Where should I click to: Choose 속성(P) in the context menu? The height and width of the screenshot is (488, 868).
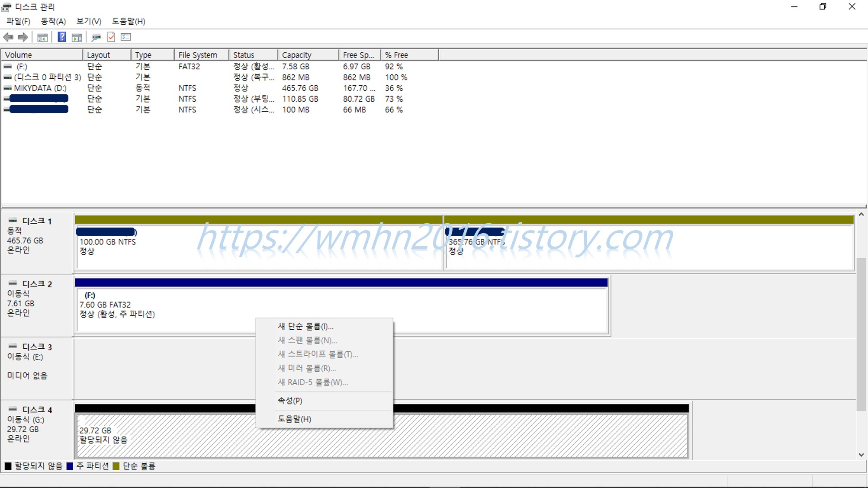click(290, 401)
